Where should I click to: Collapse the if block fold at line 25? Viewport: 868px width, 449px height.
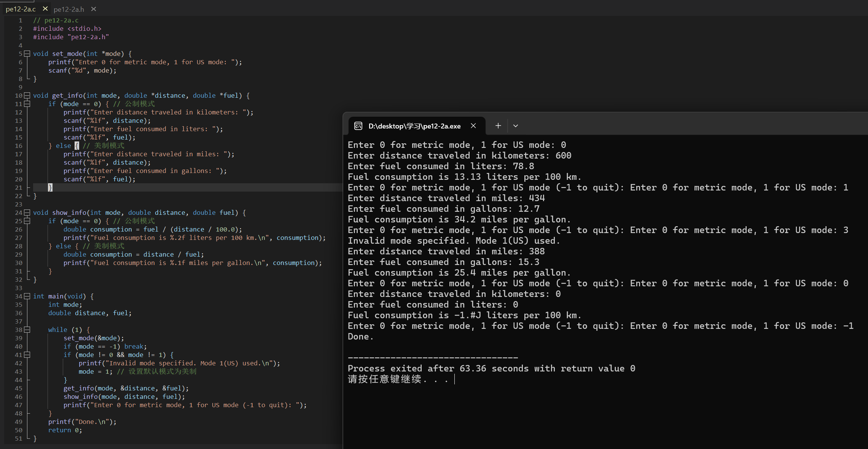click(x=27, y=221)
